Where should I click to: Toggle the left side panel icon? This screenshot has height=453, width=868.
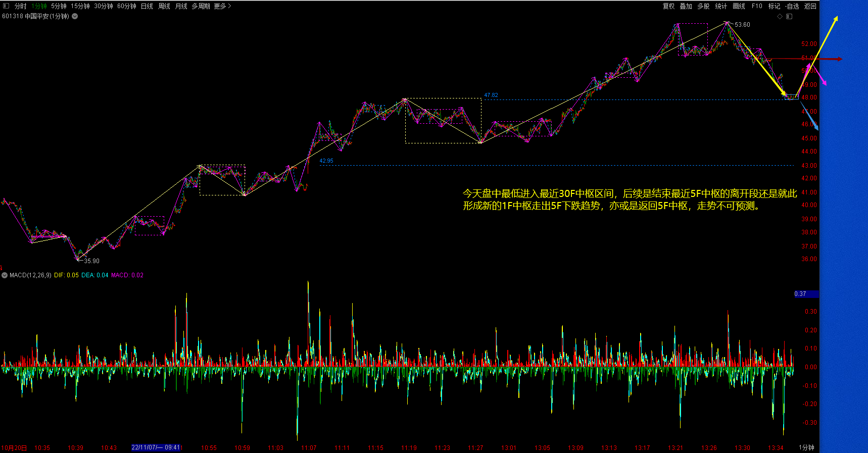click(6, 6)
